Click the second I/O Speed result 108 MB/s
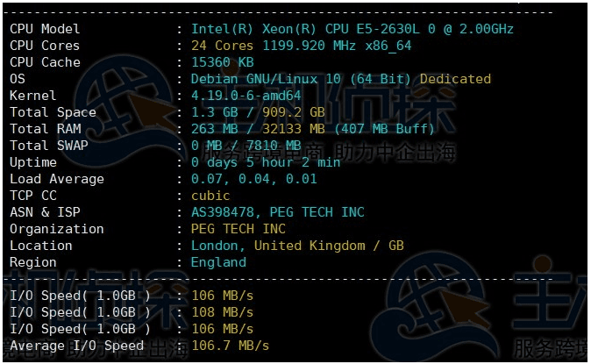Image resolution: width=591 pixels, height=364 pixels. [x=222, y=312]
